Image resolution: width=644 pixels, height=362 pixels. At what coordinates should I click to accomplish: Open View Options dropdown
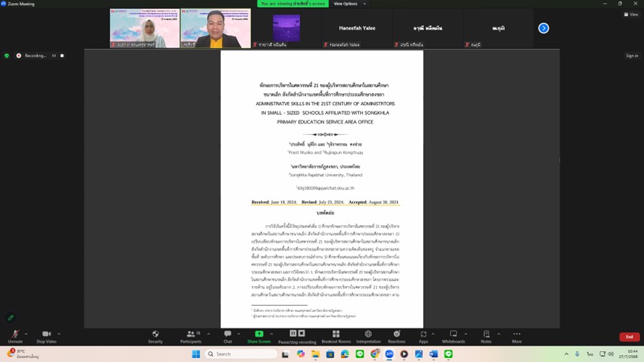[349, 3]
